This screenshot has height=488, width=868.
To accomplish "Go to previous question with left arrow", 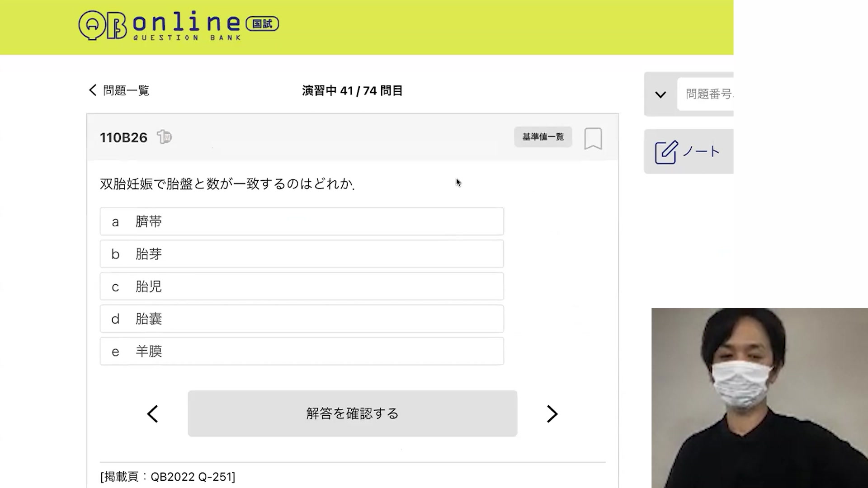I will (153, 414).
